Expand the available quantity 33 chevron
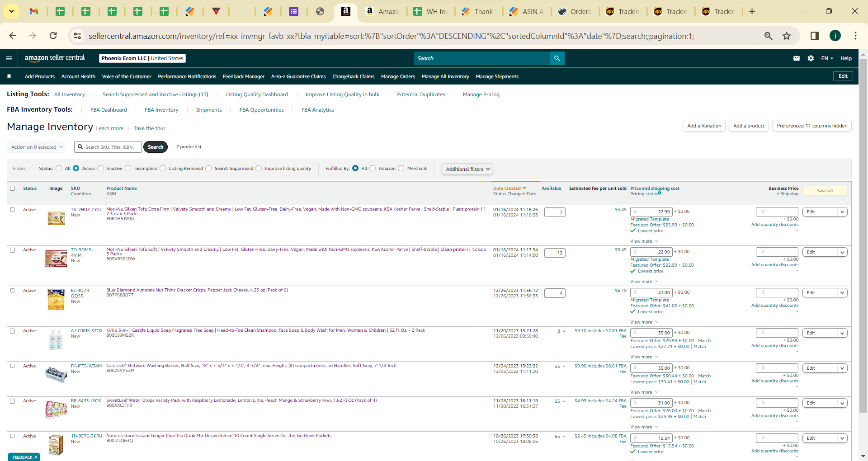 (564, 367)
